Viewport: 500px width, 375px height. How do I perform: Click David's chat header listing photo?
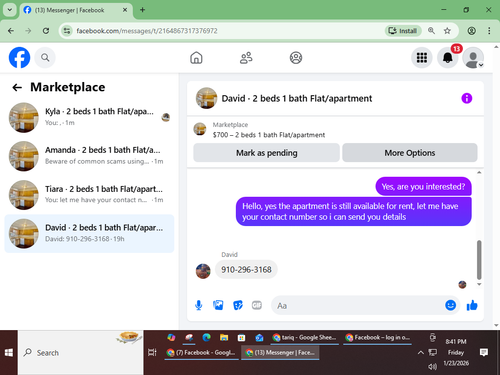coord(206,98)
